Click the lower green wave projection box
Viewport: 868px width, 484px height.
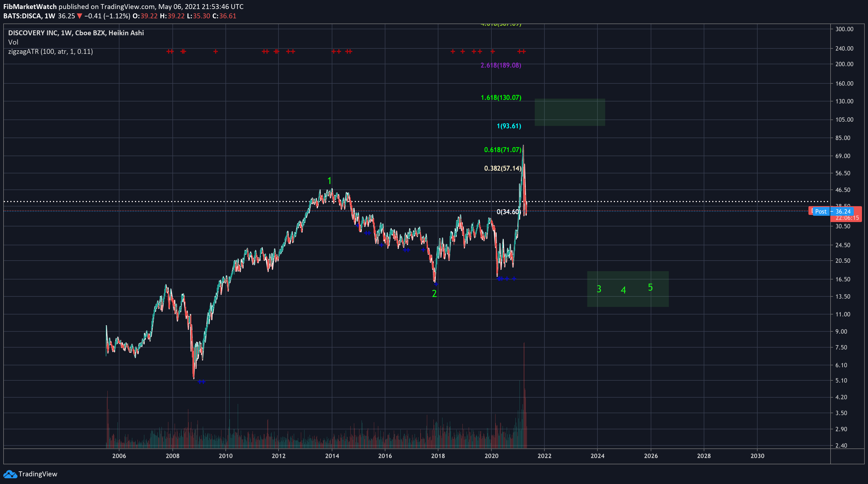[628, 289]
